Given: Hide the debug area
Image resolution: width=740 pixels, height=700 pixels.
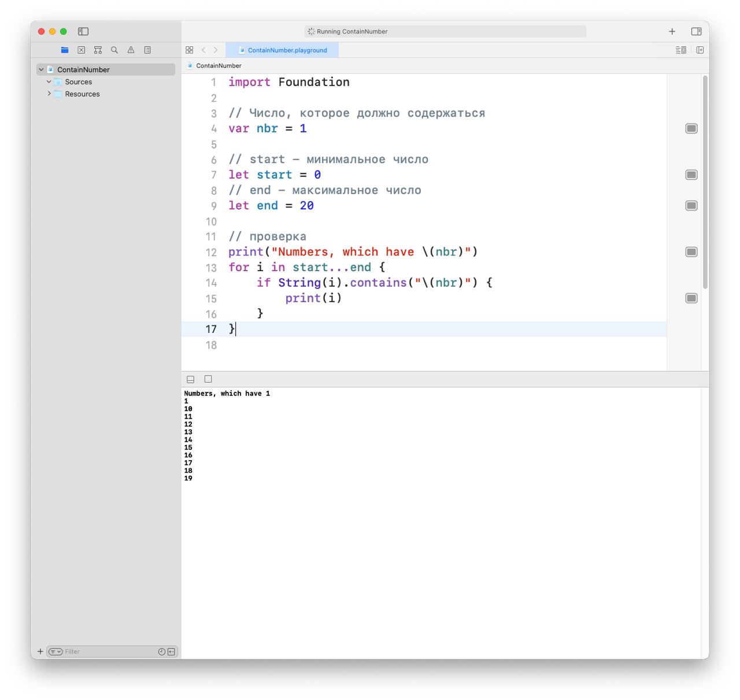Looking at the screenshot, I should 190,379.
